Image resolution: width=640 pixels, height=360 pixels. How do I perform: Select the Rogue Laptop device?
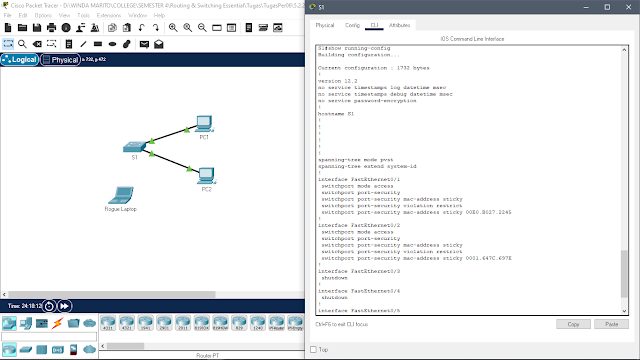click(121, 195)
